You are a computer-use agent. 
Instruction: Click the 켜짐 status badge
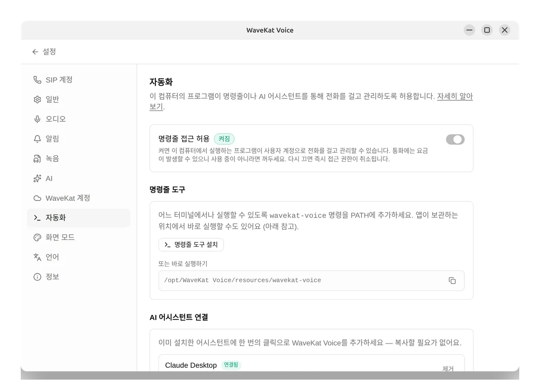224,139
